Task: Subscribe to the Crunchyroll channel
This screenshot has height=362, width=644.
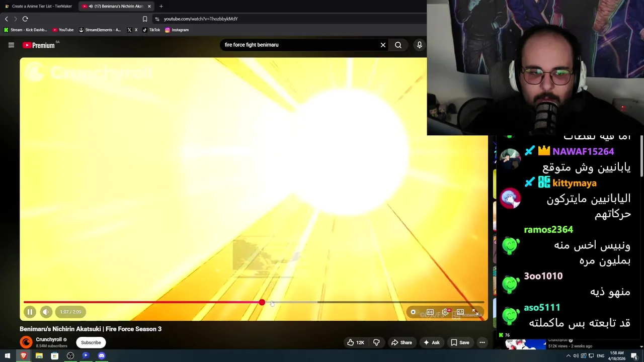Action: tap(91, 342)
